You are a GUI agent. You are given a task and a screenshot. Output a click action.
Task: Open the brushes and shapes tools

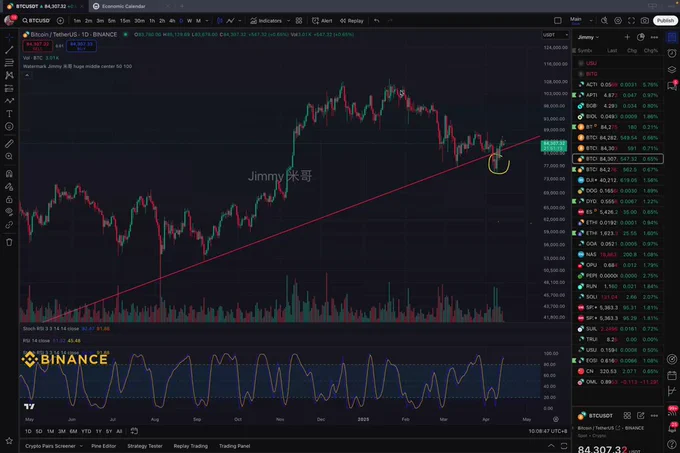click(x=9, y=101)
